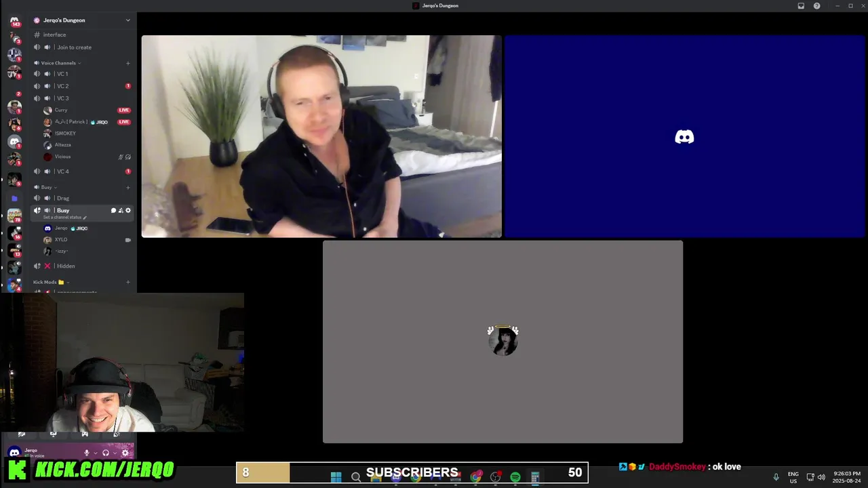Open Spotify from the taskbar
This screenshot has width=868, height=488.
click(x=515, y=477)
